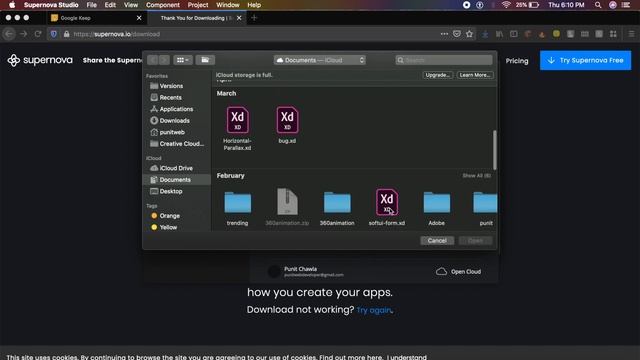Close the Thank You for Downloading tab

tap(239, 18)
